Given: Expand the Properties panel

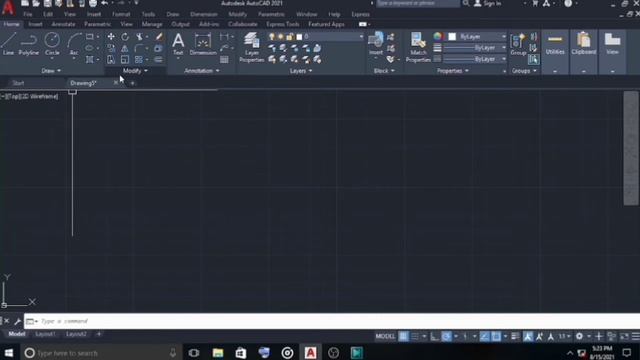Looking at the screenshot, I should coord(453,71).
